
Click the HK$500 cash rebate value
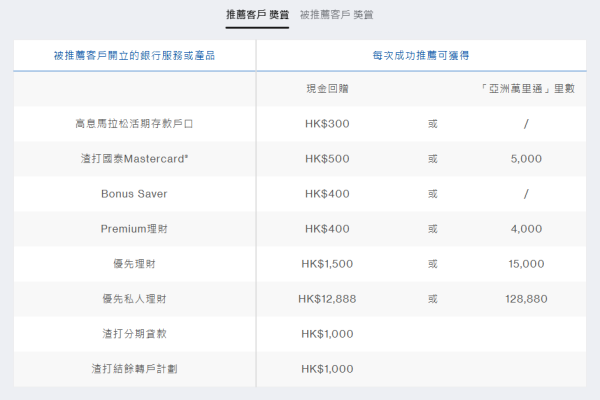pos(327,158)
